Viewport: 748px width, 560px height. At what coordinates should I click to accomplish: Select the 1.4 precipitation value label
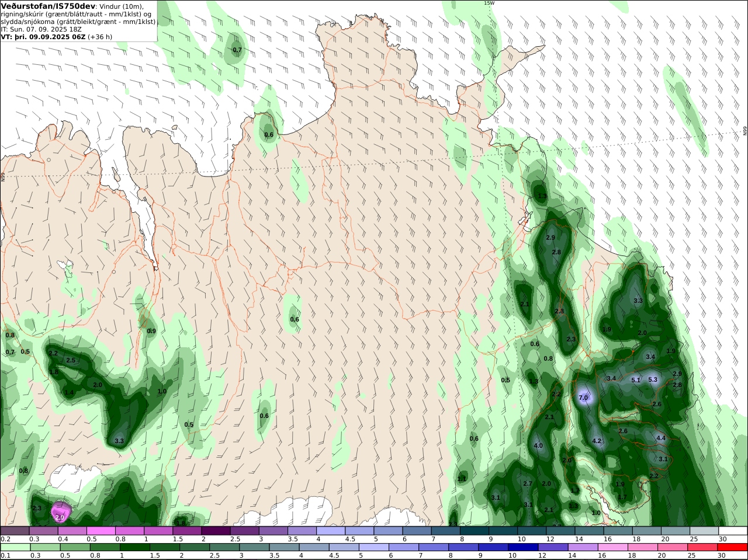click(x=69, y=392)
